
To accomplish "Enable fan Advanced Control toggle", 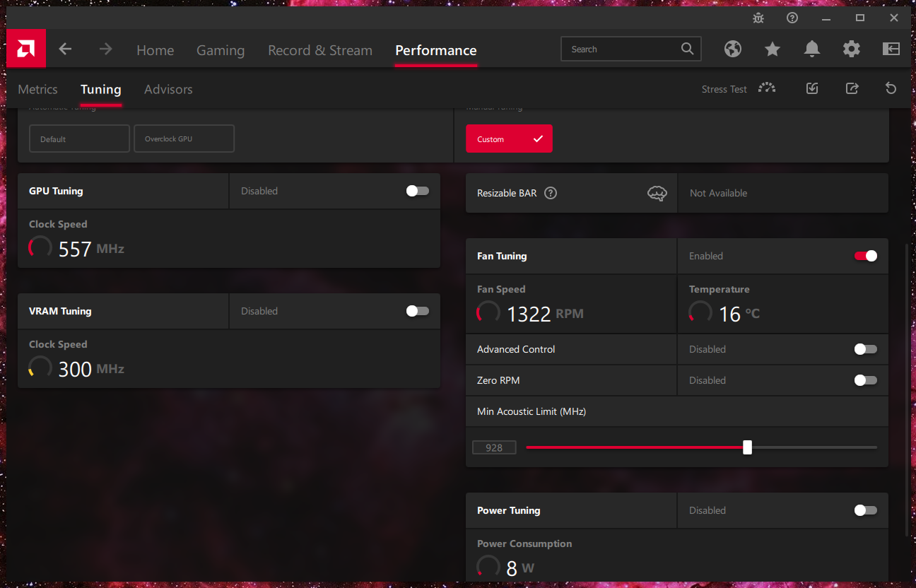I will (x=865, y=349).
